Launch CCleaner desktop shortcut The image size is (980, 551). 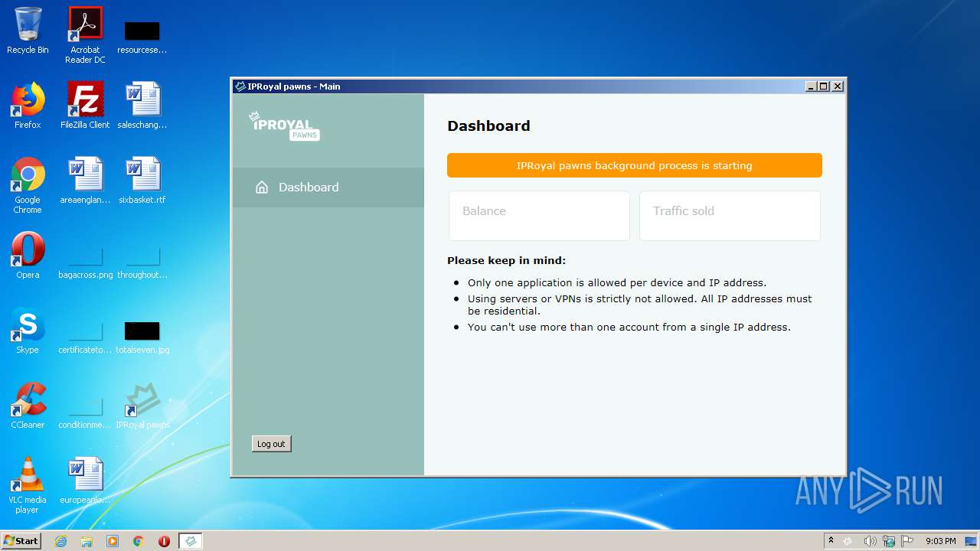coord(28,406)
